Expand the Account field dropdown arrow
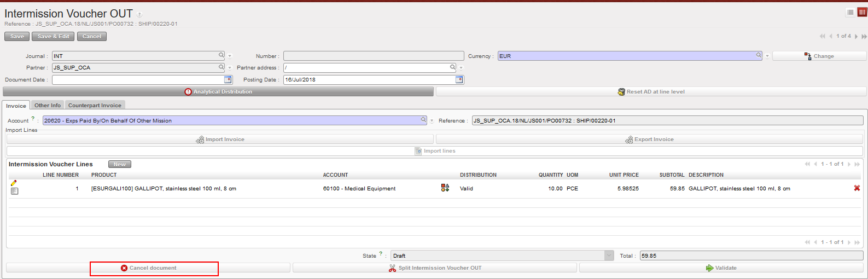 click(x=432, y=121)
